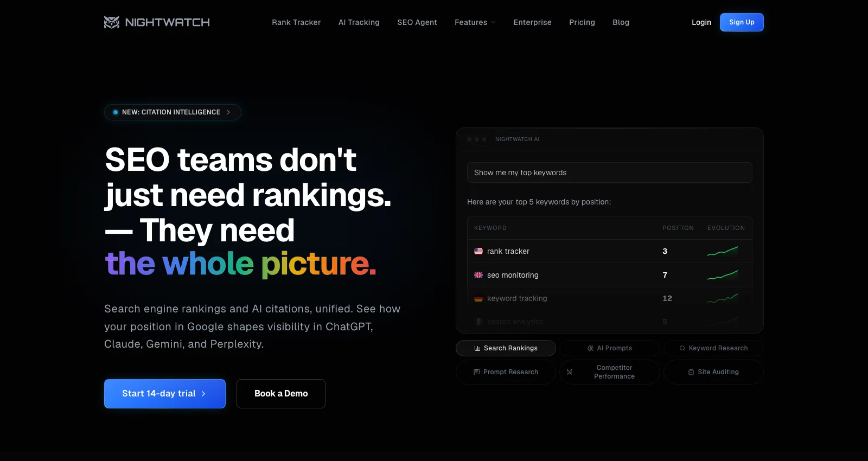Expand the Features dropdown chevron

coord(493,22)
